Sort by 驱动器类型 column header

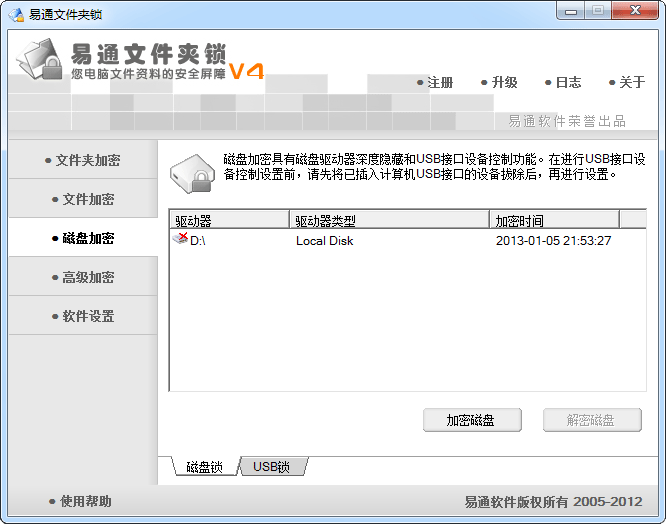tap(389, 220)
